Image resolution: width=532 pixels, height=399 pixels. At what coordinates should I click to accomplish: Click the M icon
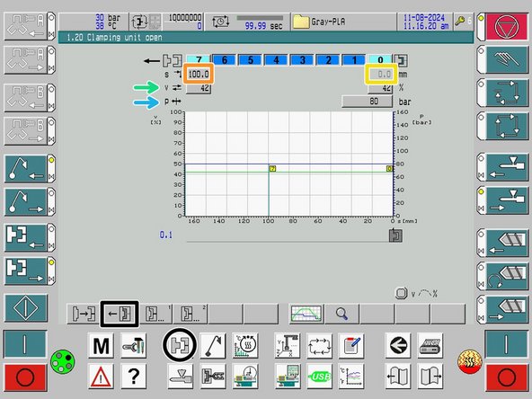point(101,345)
